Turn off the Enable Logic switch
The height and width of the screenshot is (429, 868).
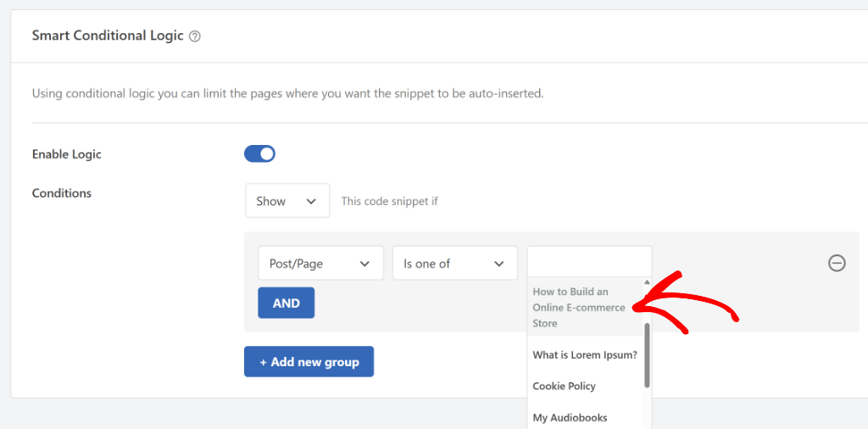coord(259,154)
